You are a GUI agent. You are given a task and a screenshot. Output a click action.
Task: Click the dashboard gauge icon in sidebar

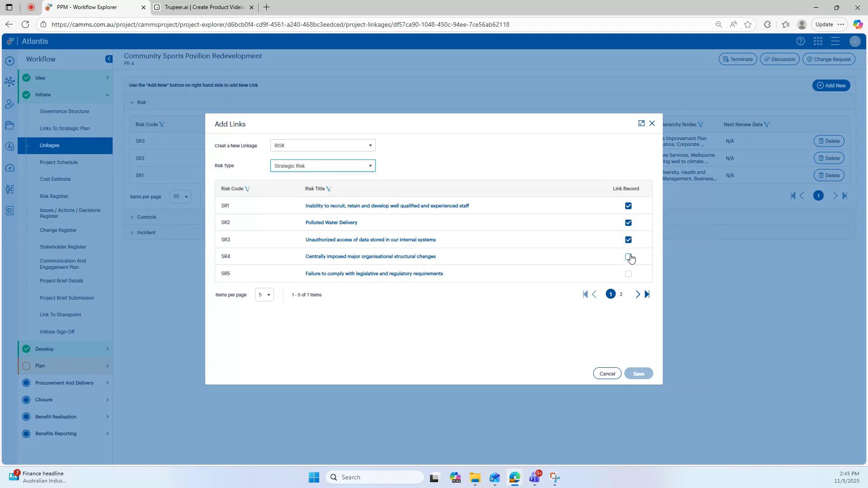10,168
